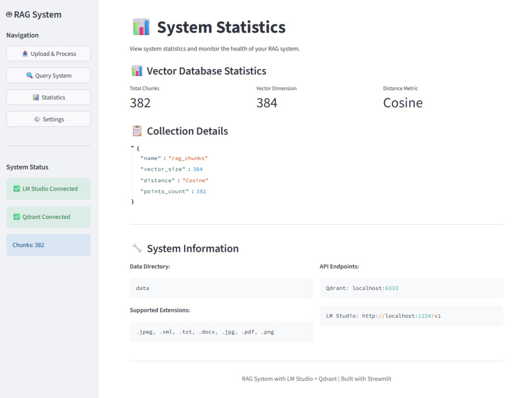Click the page description about monitoring health
The width and height of the screenshot is (532, 398).
click(x=215, y=48)
